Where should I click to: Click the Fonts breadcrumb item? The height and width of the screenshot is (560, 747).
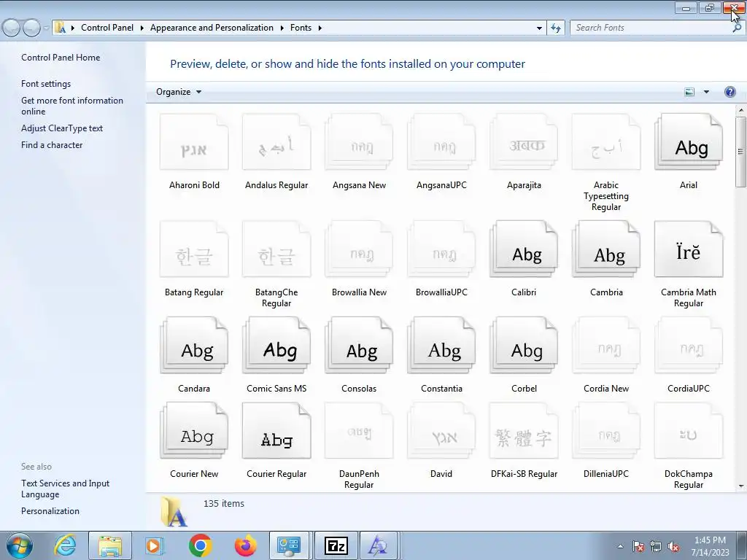click(301, 28)
